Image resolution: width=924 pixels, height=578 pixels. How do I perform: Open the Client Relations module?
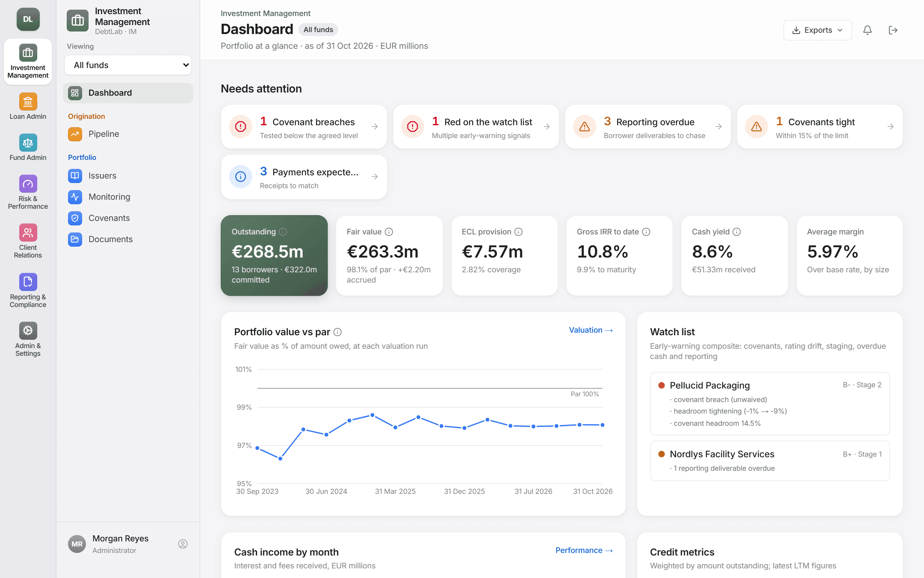[x=28, y=241]
